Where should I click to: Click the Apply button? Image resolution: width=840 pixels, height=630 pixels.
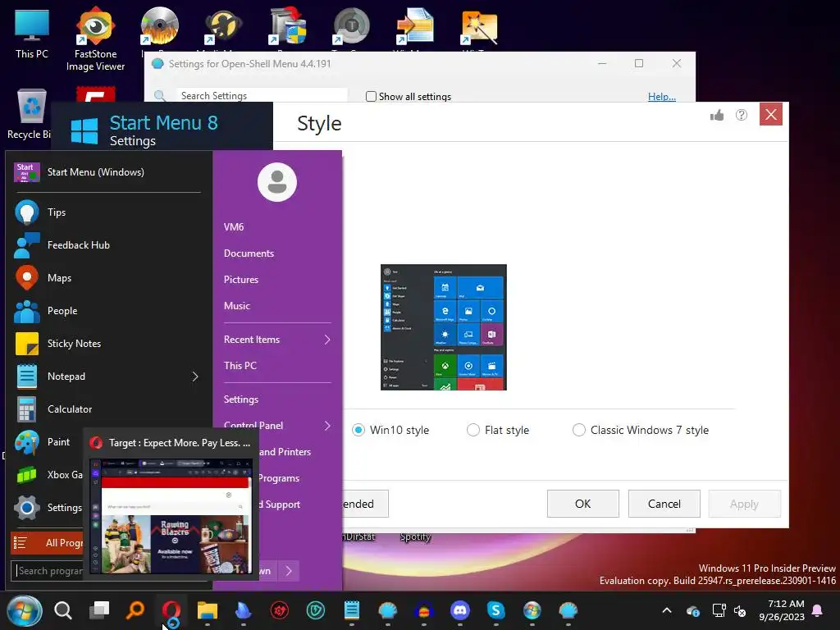745,504
